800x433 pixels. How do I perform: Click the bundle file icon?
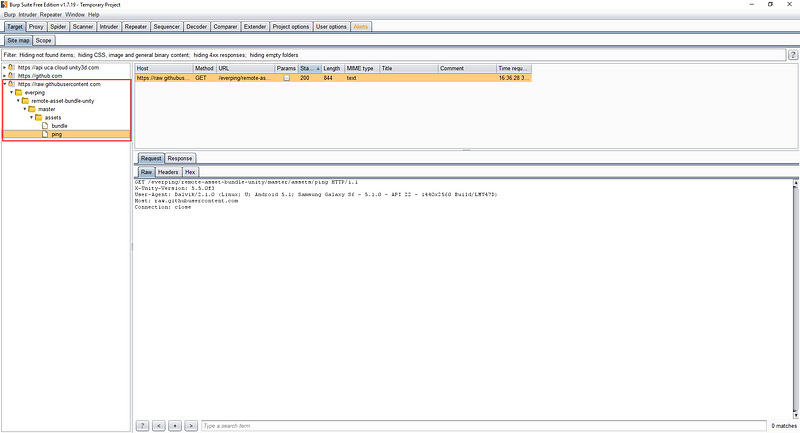click(45, 125)
